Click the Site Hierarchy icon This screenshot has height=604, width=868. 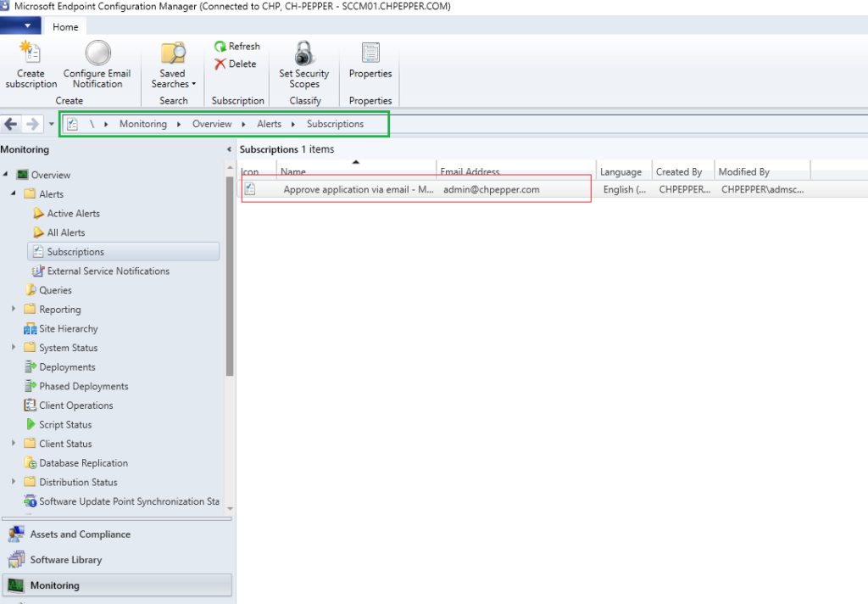30,328
